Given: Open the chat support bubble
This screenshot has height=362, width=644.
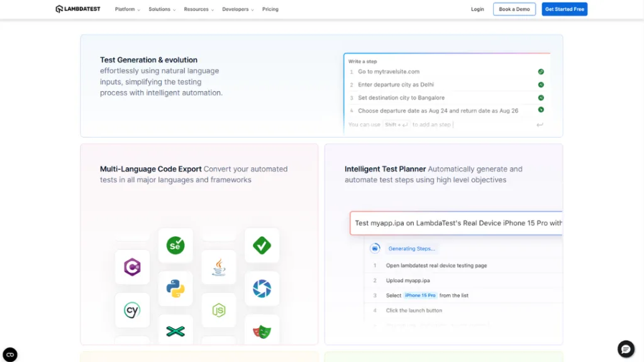Looking at the screenshot, I should (x=626, y=349).
